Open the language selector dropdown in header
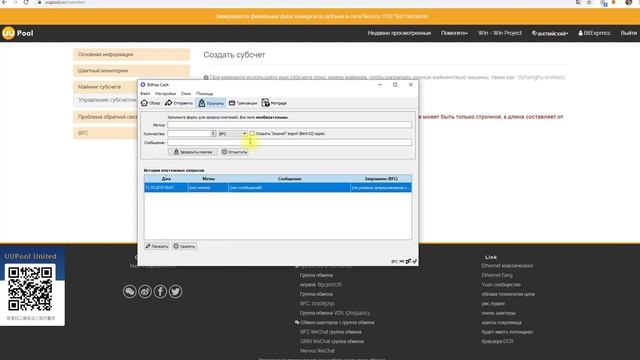The image size is (640, 360). (x=550, y=33)
